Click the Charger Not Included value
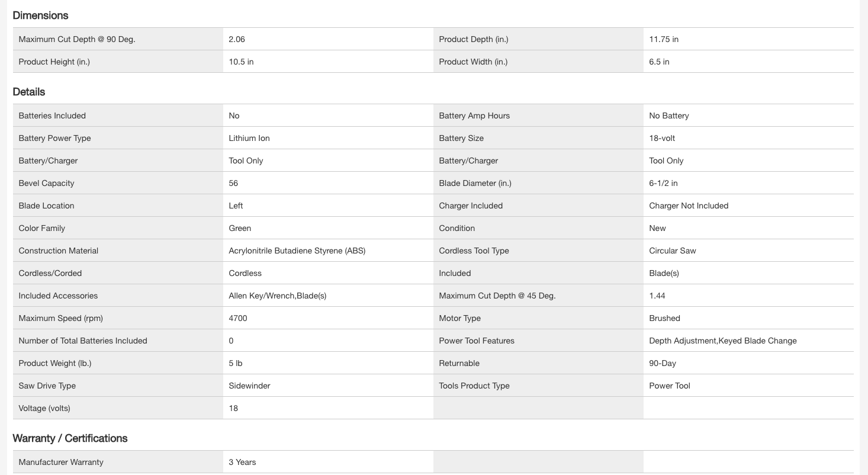Screen dimensions: 868x475 (689, 206)
